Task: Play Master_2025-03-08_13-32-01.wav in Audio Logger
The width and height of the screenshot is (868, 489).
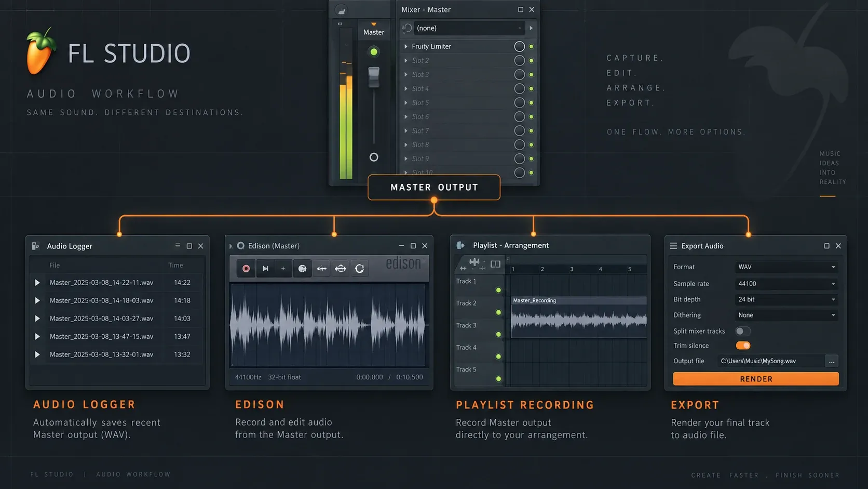Action: click(37, 354)
